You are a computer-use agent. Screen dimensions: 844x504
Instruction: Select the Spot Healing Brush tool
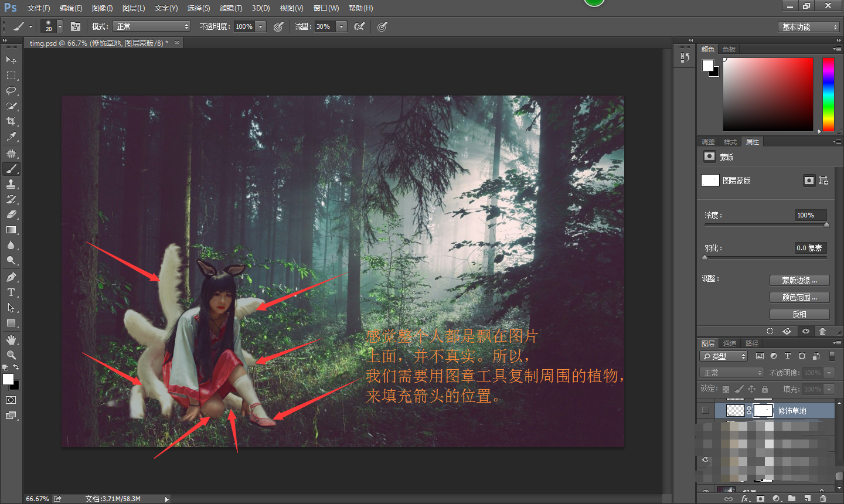[x=11, y=154]
